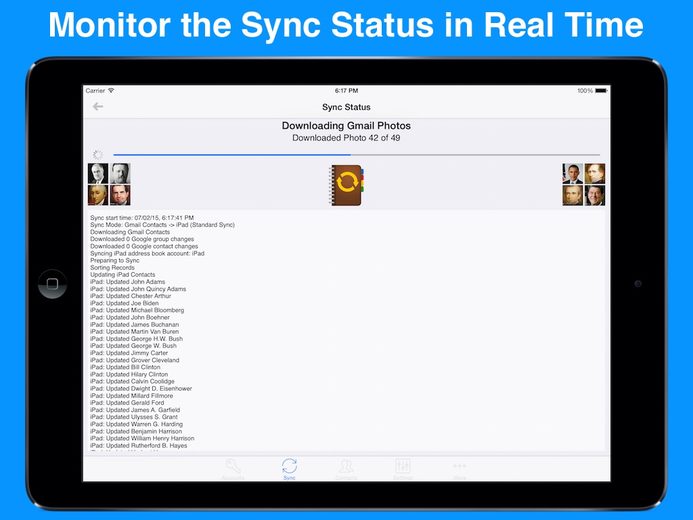Screen dimensions: 693x520
Task: Click "iPad: Updated Benjamin Harrison" line
Action: point(136,431)
